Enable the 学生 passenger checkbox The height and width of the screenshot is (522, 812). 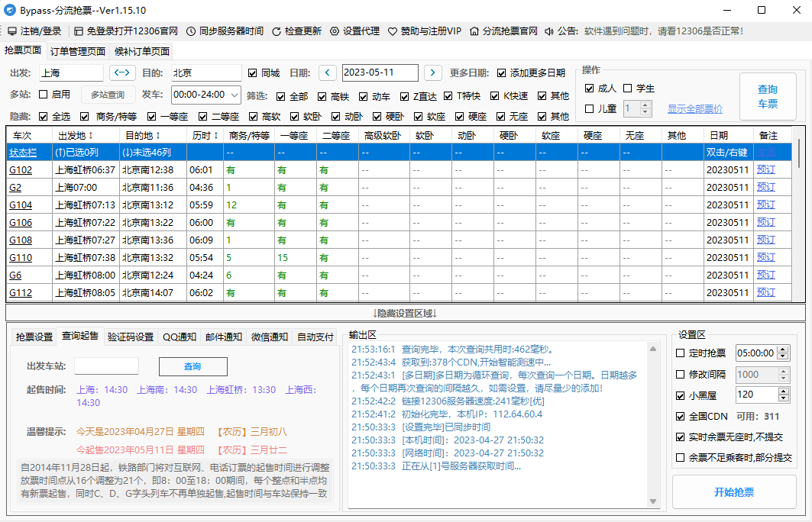[x=628, y=89]
